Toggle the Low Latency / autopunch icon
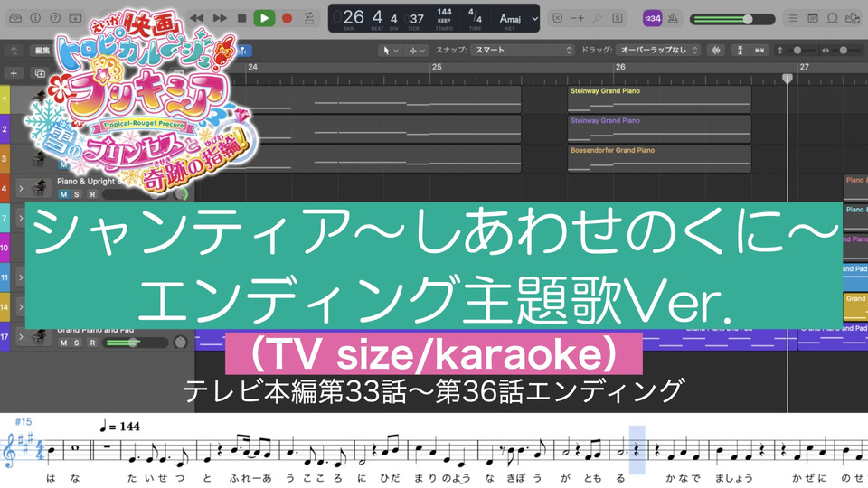Image resolution: width=868 pixels, height=488 pixels. point(578,18)
